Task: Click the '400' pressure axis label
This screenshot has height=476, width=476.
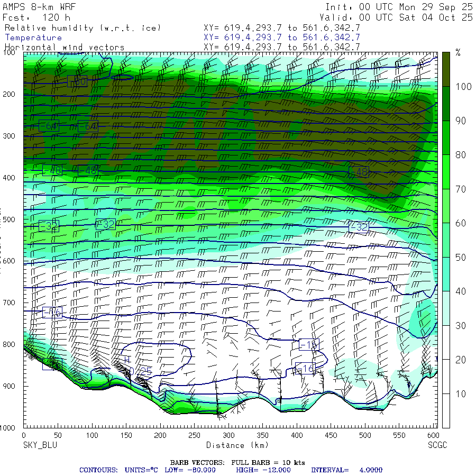Action: pos(9,178)
